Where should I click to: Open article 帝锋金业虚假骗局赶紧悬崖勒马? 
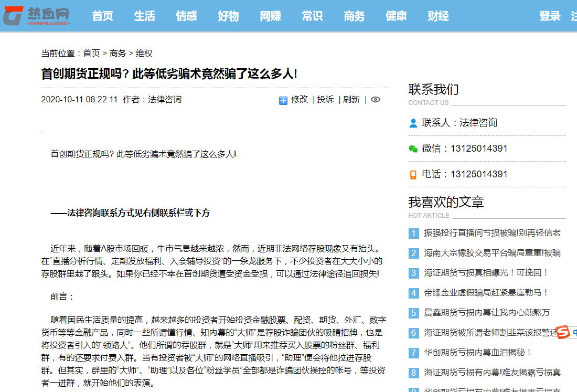pos(486,293)
